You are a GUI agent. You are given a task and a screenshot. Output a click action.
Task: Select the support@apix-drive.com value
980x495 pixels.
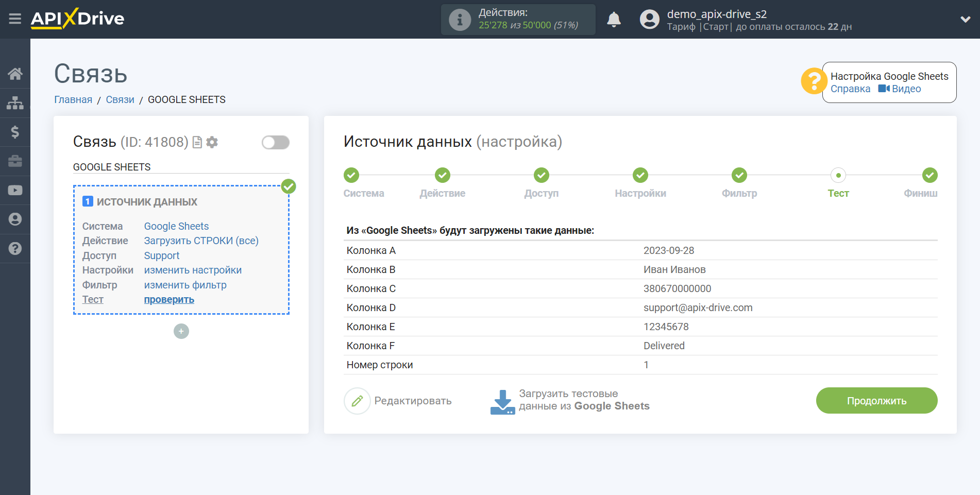pos(698,308)
